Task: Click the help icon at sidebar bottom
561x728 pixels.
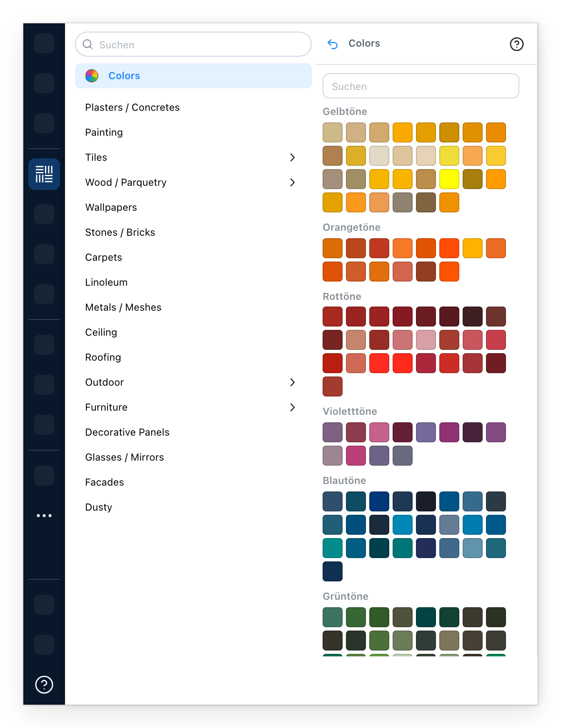Action: click(x=44, y=685)
